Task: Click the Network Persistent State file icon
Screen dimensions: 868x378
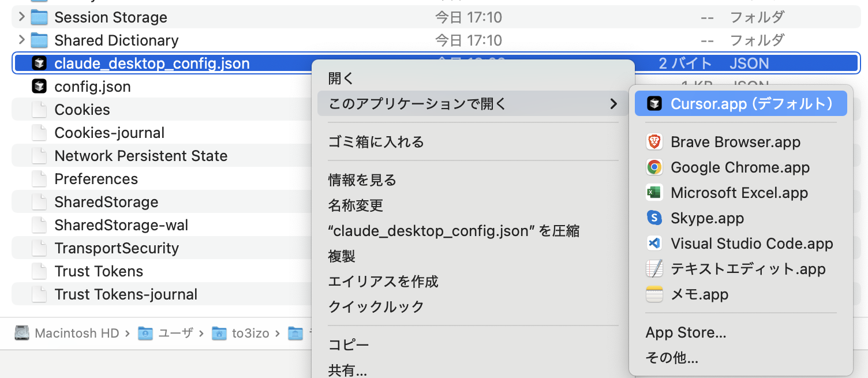Action: click(x=39, y=156)
